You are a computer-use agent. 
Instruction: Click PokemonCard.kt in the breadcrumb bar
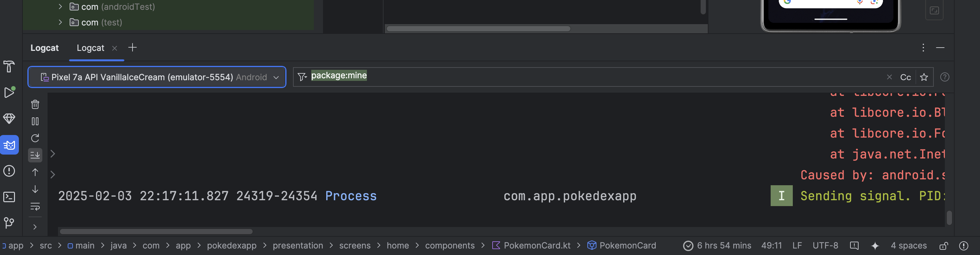pos(537,246)
